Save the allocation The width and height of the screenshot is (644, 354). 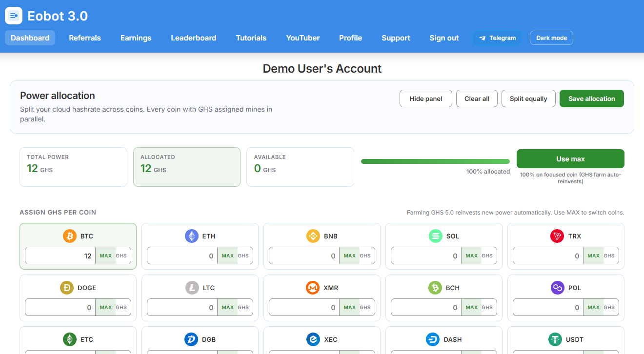tap(592, 98)
